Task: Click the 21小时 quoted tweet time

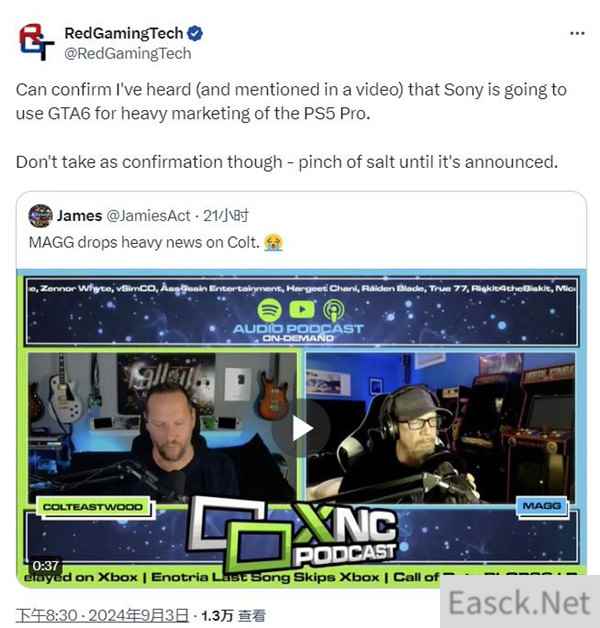Action: click(x=226, y=215)
